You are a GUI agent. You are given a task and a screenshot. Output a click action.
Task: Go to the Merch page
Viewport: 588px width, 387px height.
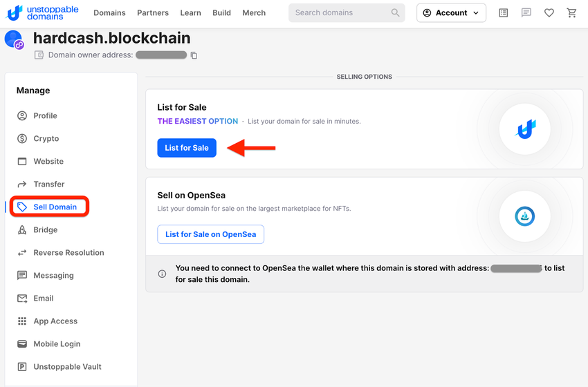[x=254, y=12]
